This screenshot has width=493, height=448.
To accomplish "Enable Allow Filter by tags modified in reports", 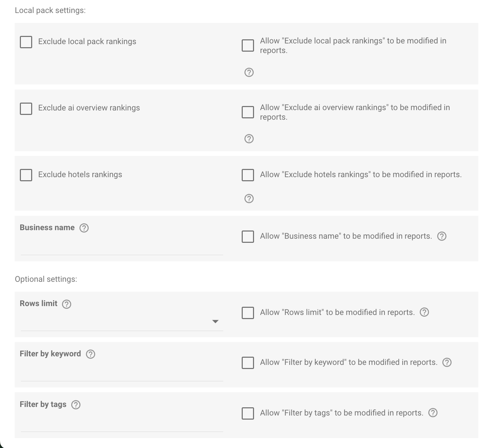I will [x=248, y=413].
